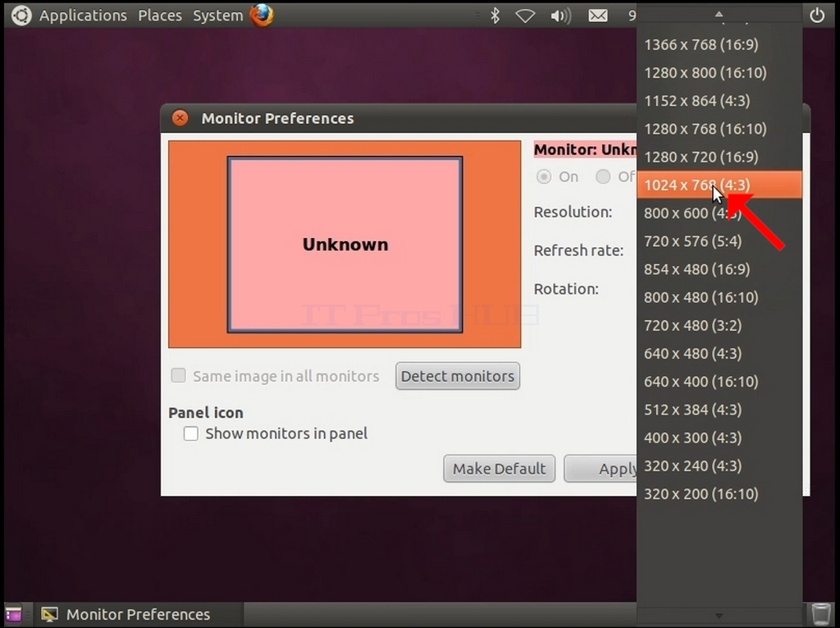Close the Monitor Preferences dialog
The width and height of the screenshot is (840, 628).
(180, 118)
